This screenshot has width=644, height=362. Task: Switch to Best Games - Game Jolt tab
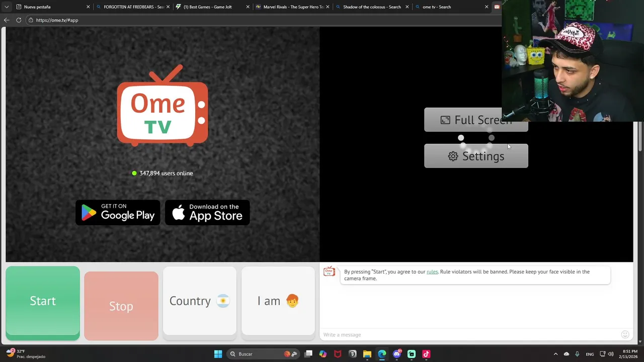click(x=212, y=7)
